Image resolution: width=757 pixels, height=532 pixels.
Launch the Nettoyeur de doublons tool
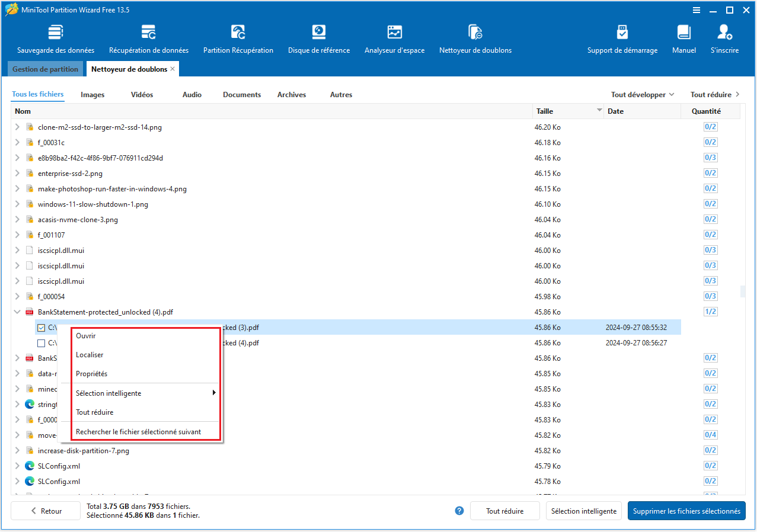coord(475,37)
